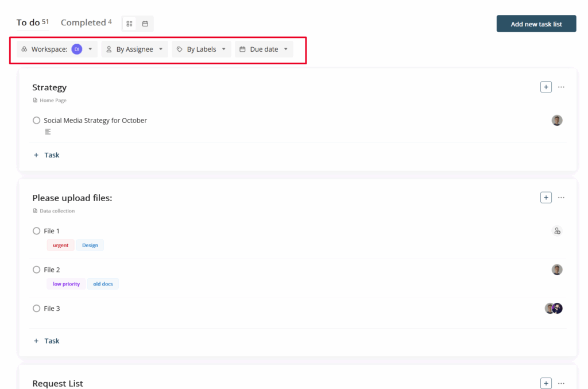The height and width of the screenshot is (389, 588).
Task: Check off the File 1 task
Action: click(37, 231)
